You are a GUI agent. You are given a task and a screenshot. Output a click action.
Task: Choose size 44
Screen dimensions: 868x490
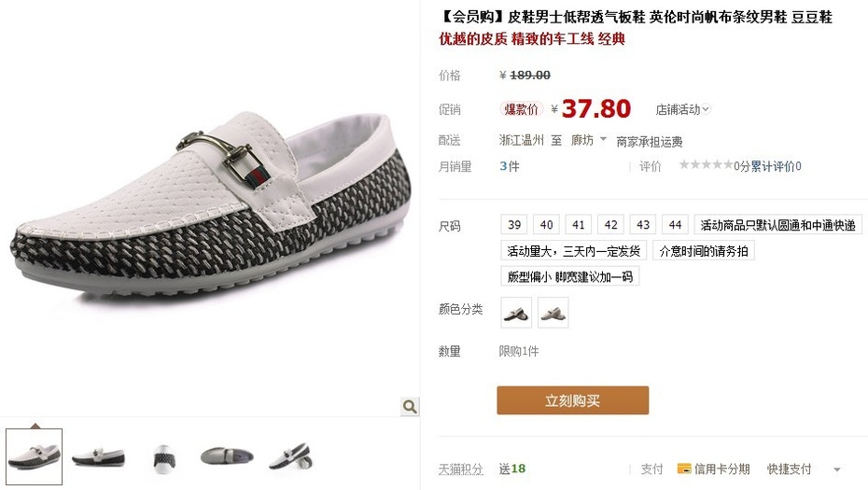coord(675,224)
